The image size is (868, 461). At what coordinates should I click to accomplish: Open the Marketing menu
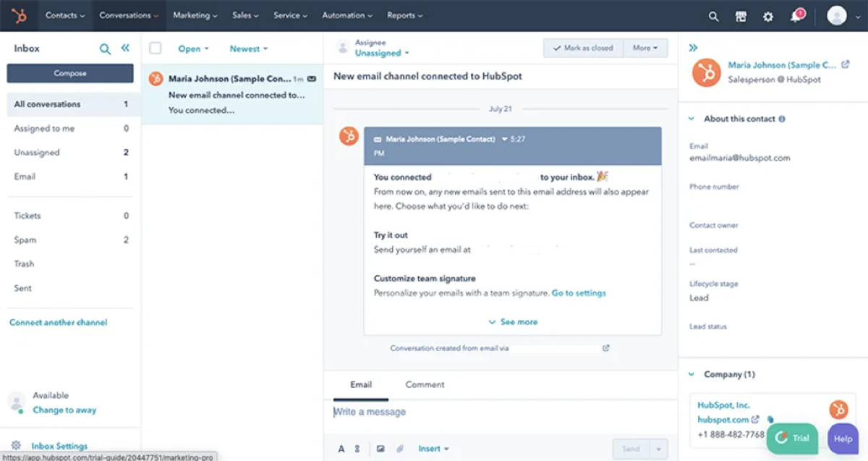[195, 15]
